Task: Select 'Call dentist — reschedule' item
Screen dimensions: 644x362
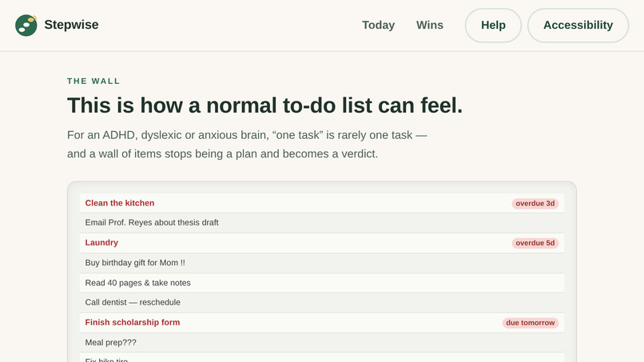Action: pyautogui.click(x=321, y=302)
